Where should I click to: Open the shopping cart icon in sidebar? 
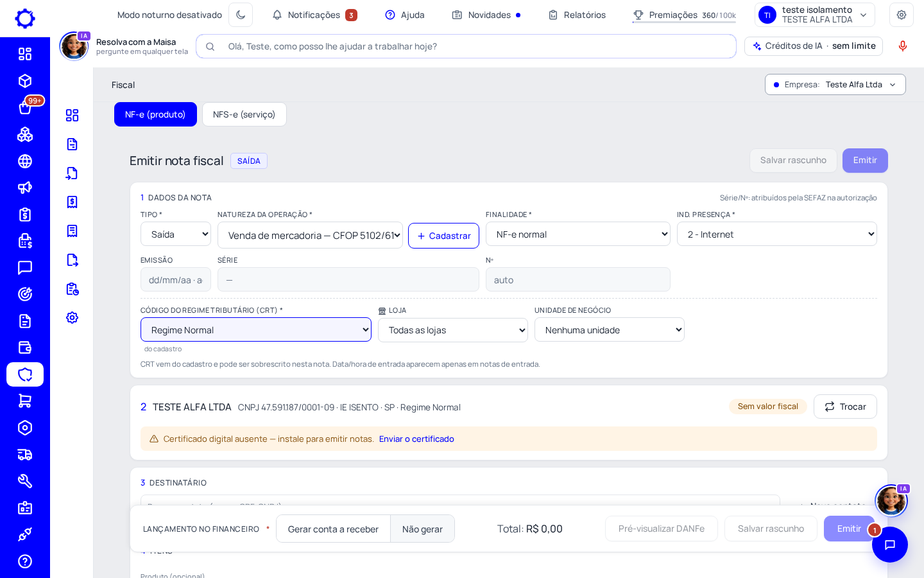pos(25,401)
